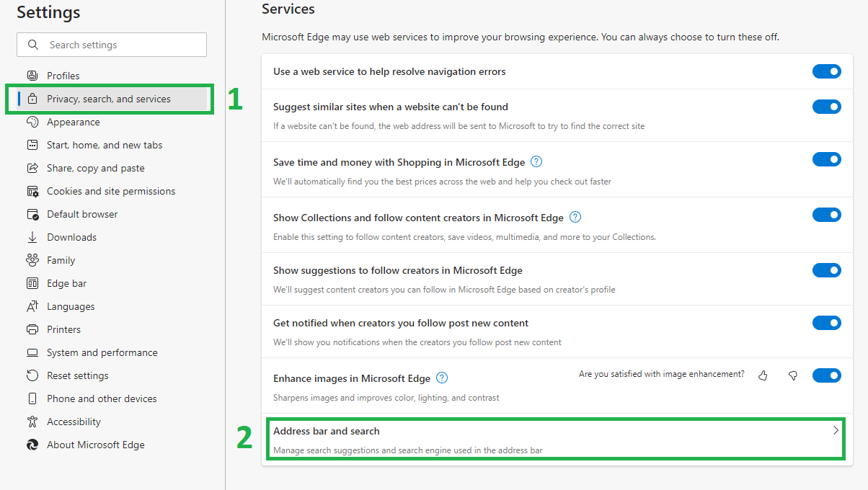The width and height of the screenshot is (868, 490).
Task: Click the Phone and other devices icon
Action: 32,398
